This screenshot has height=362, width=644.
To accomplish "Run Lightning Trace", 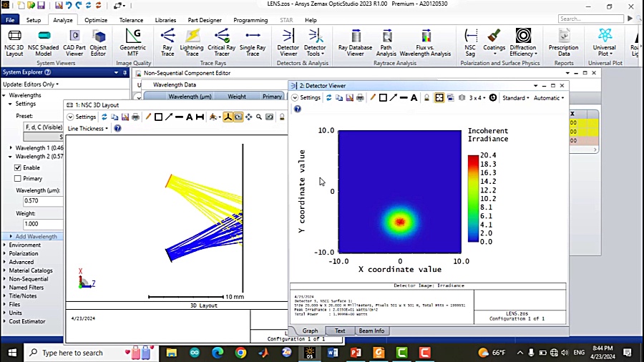I will click(x=192, y=43).
